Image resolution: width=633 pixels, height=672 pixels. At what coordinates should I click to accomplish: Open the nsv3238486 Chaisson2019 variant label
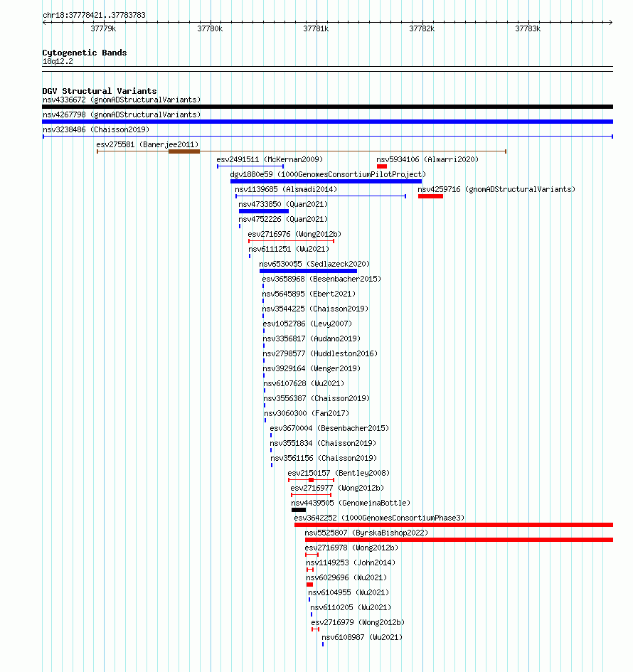click(x=96, y=130)
